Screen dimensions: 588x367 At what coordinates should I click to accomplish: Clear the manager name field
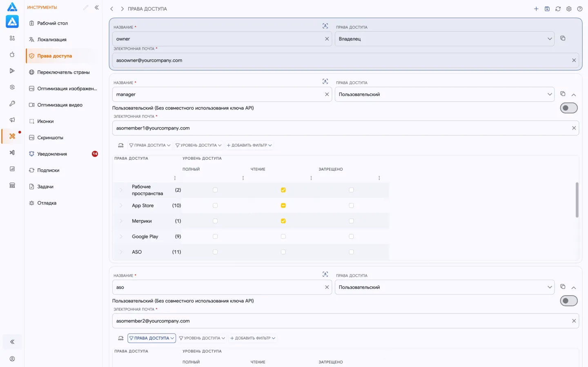click(327, 94)
